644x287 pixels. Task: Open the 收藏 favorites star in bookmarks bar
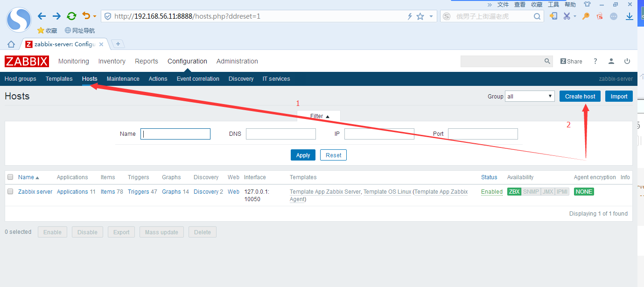(x=47, y=31)
